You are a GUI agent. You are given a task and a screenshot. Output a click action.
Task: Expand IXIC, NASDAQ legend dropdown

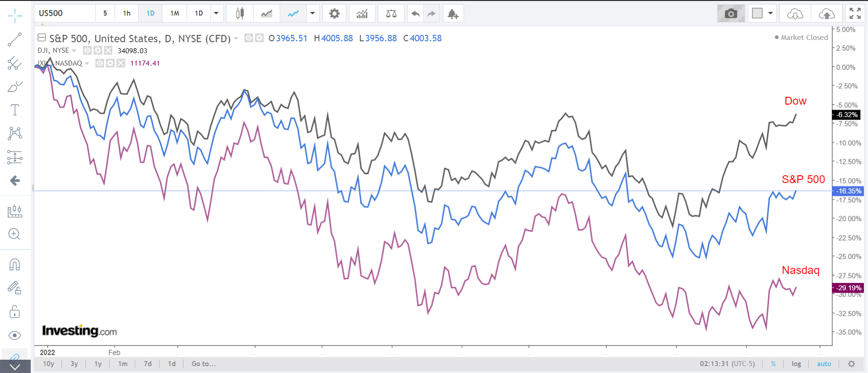[x=87, y=63]
